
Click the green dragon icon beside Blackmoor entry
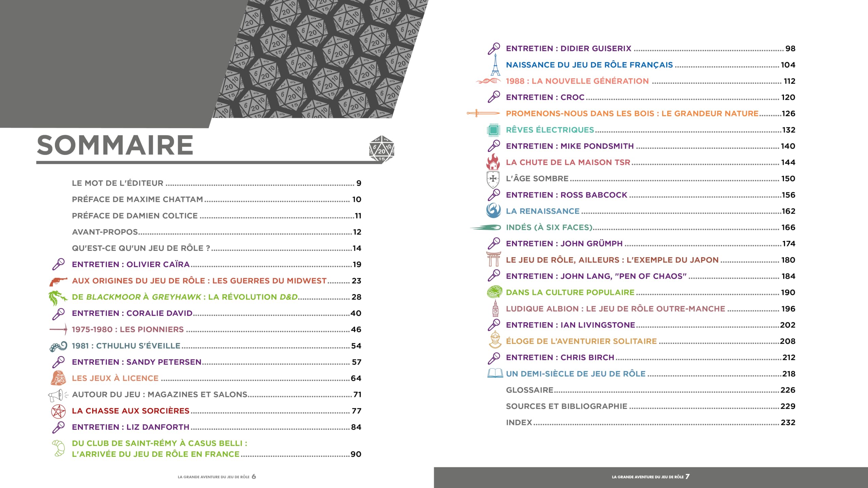click(58, 298)
